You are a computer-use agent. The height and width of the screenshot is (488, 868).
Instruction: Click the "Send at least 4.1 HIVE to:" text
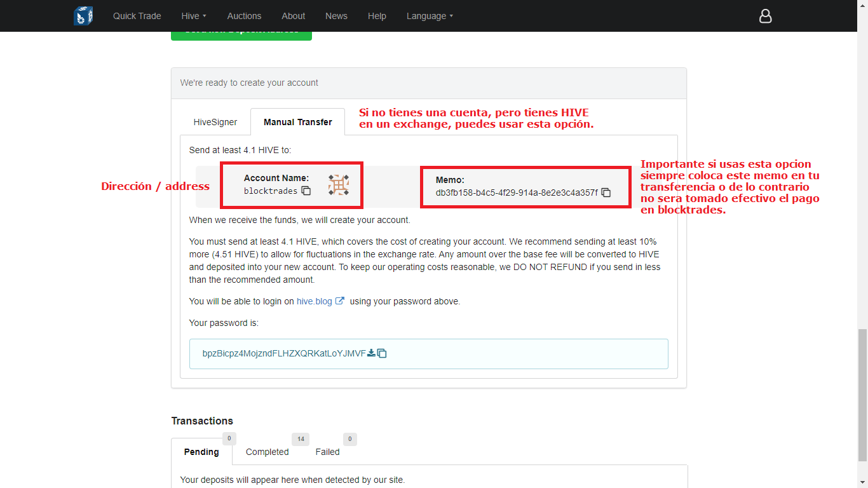tap(240, 150)
